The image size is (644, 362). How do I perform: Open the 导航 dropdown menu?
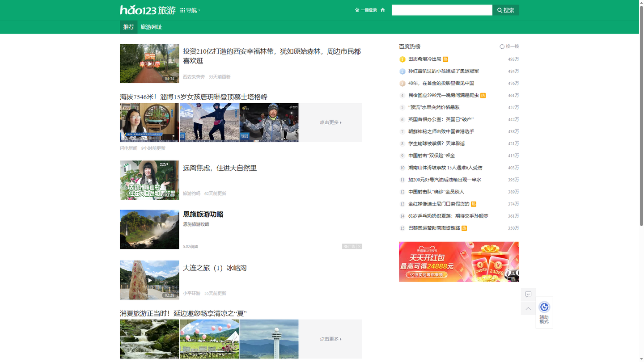[191, 10]
